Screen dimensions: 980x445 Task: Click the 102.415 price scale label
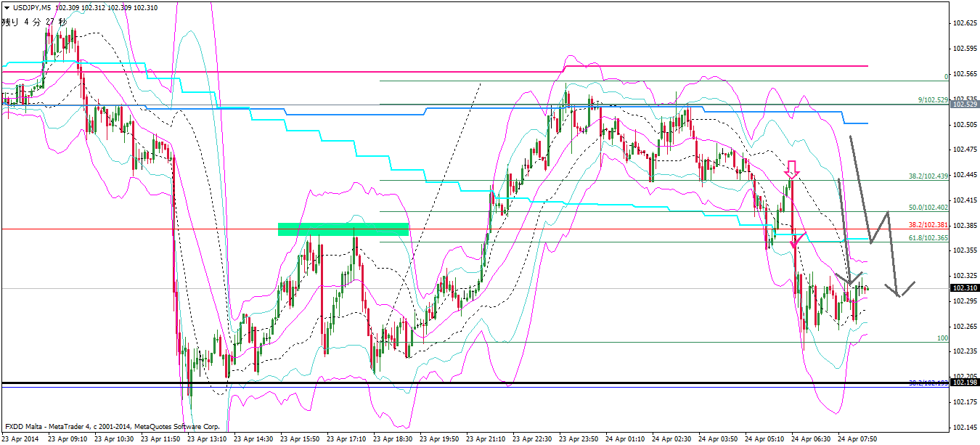[x=965, y=200]
